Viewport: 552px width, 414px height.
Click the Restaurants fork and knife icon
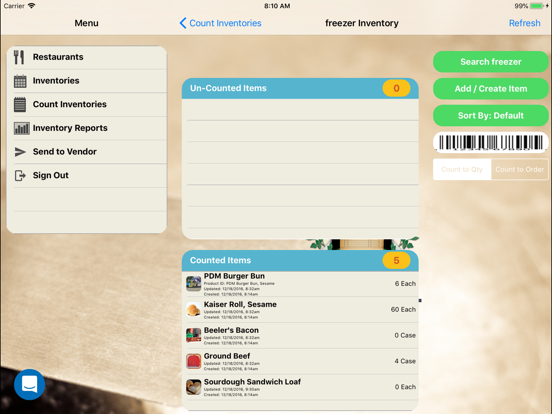pos(19,57)
